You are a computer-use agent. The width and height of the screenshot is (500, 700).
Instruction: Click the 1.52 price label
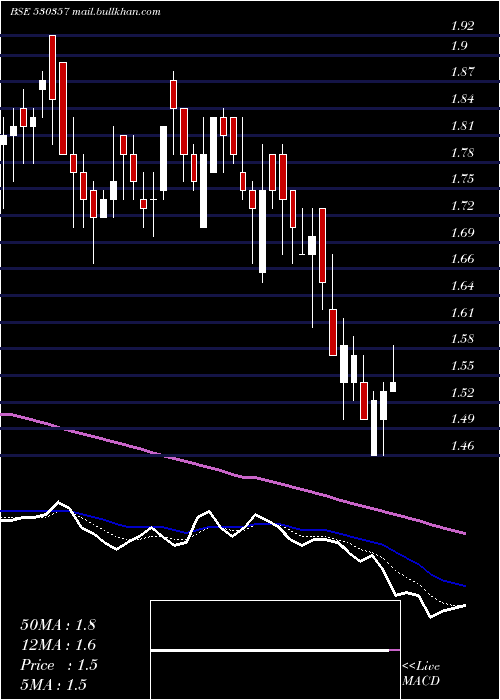(x=462, y=392)
